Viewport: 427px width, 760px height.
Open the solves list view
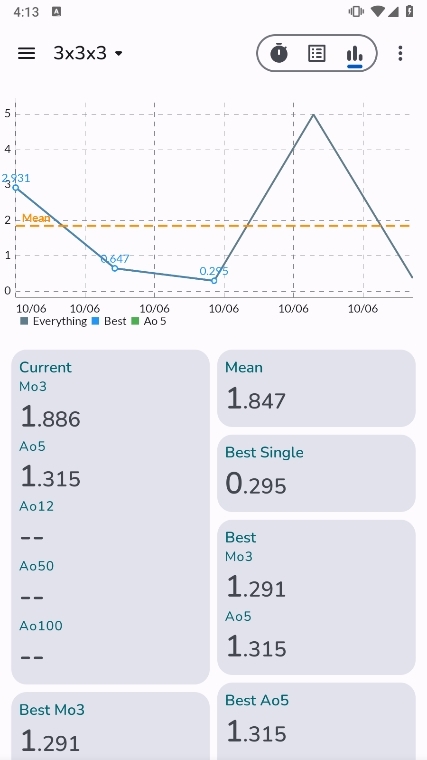point(316,53)
